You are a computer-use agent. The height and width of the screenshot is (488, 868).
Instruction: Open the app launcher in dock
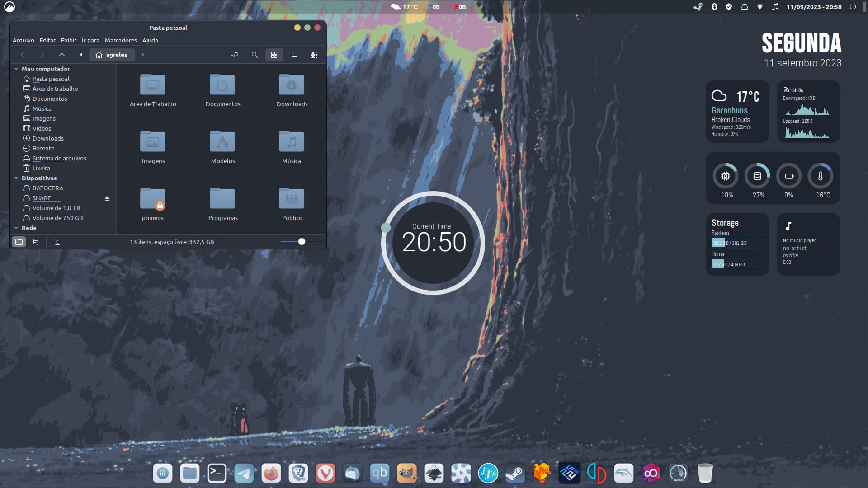(163, 473)
